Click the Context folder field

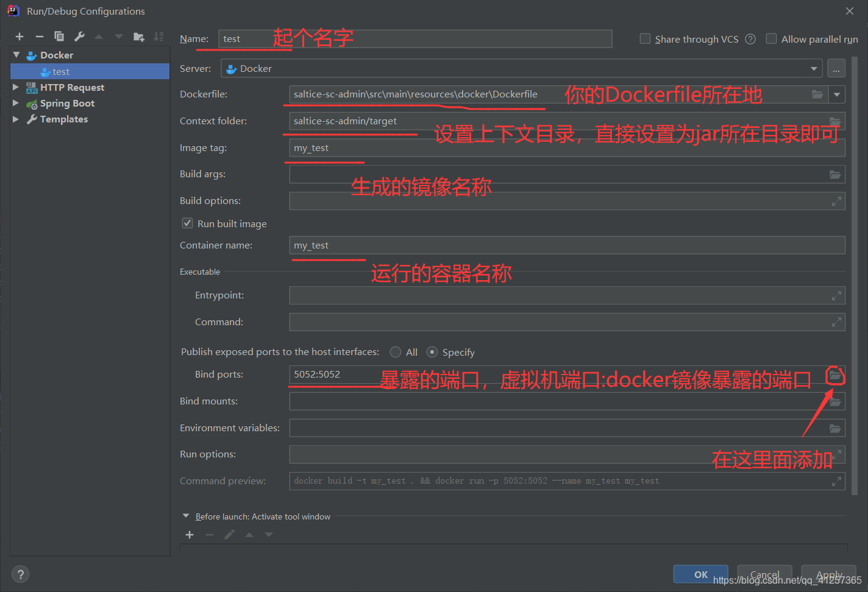(x=567, y=121)
